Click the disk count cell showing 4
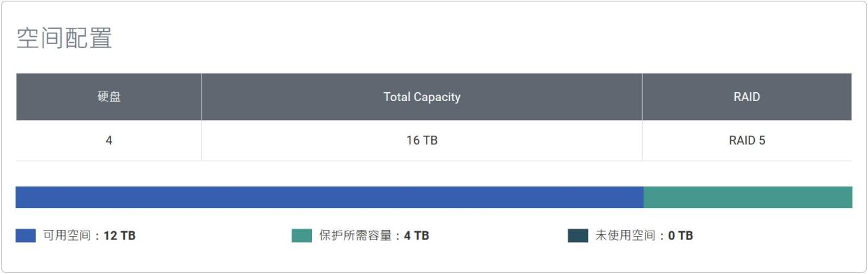This screenshot has height=274, width=868. point(108,141)
